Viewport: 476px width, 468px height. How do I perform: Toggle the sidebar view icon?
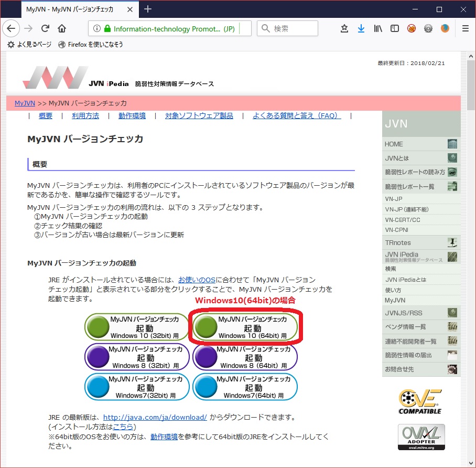click(395, 28)
